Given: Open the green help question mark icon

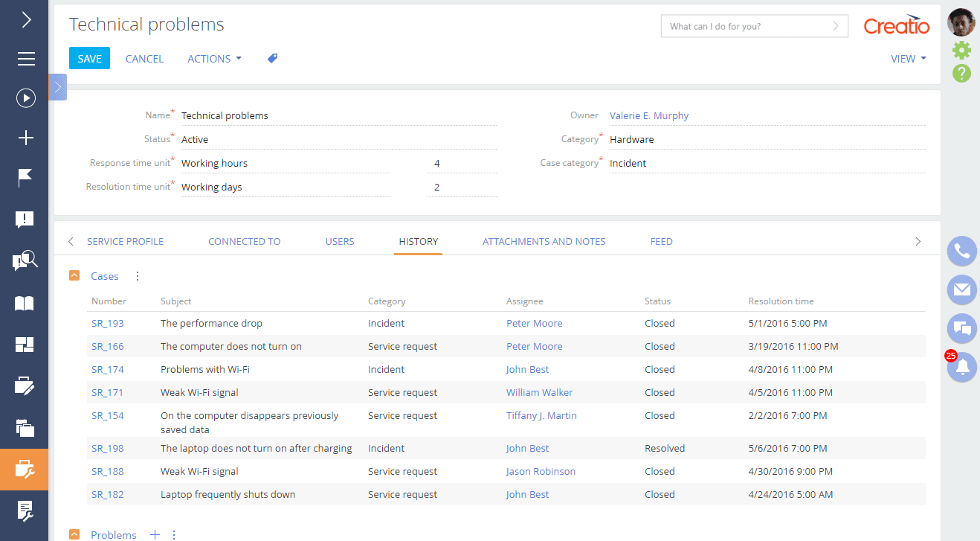Looking at the screenshot, I should 961,73.
